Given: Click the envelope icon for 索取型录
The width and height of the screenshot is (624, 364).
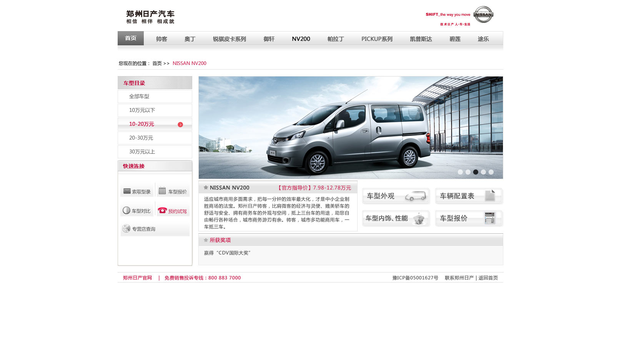Looking at the screenshot, I should [x=127, y=191].
